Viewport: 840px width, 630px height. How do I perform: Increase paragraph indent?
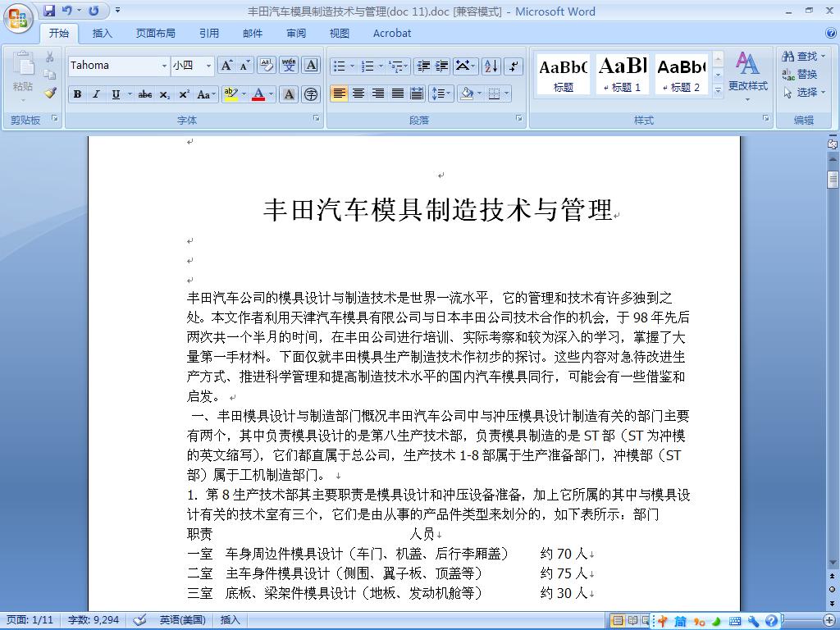pyautogui.click(x=442, y=66)
